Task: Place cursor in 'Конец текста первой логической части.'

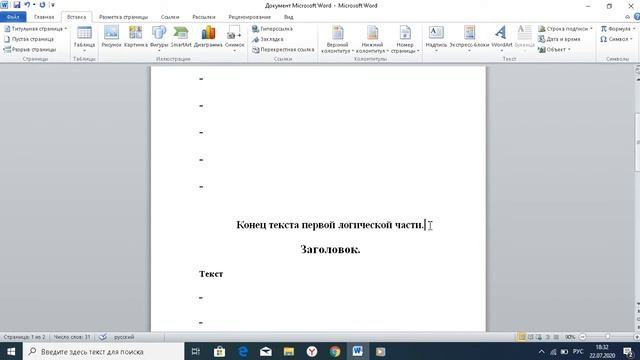Action: 330,224
